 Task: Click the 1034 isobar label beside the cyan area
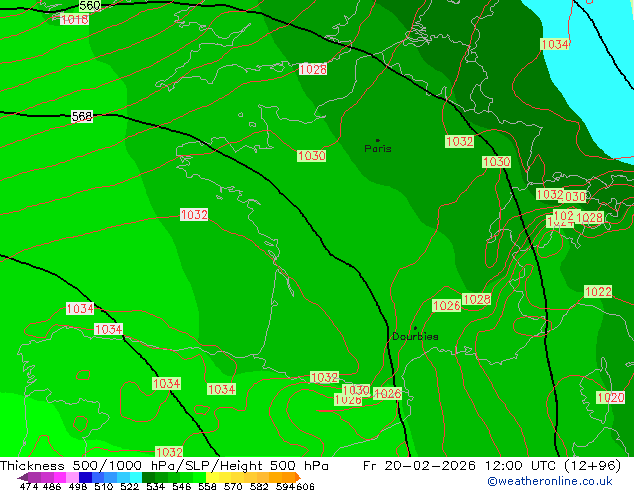point(555,44)
